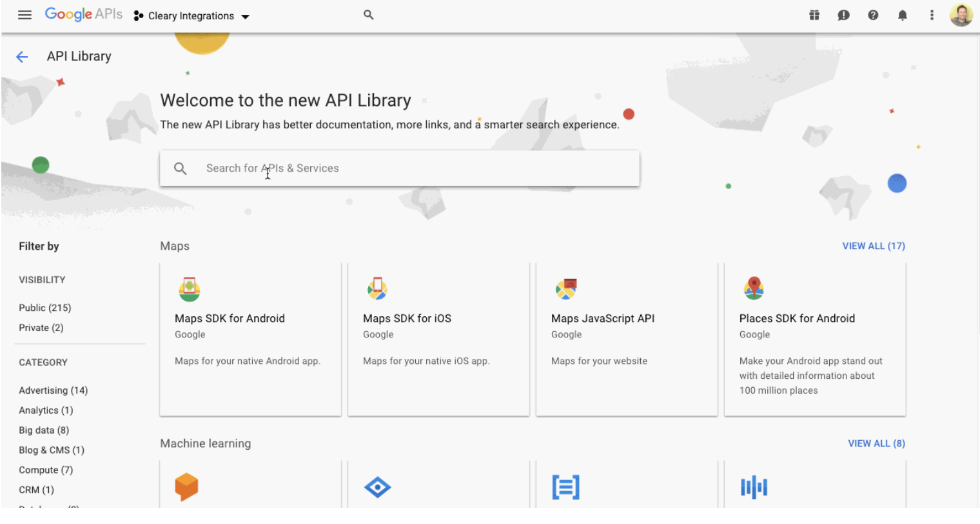Click the top bar search magnifier icon
Screen dimensions: 980x524
[x=369, y=14]
